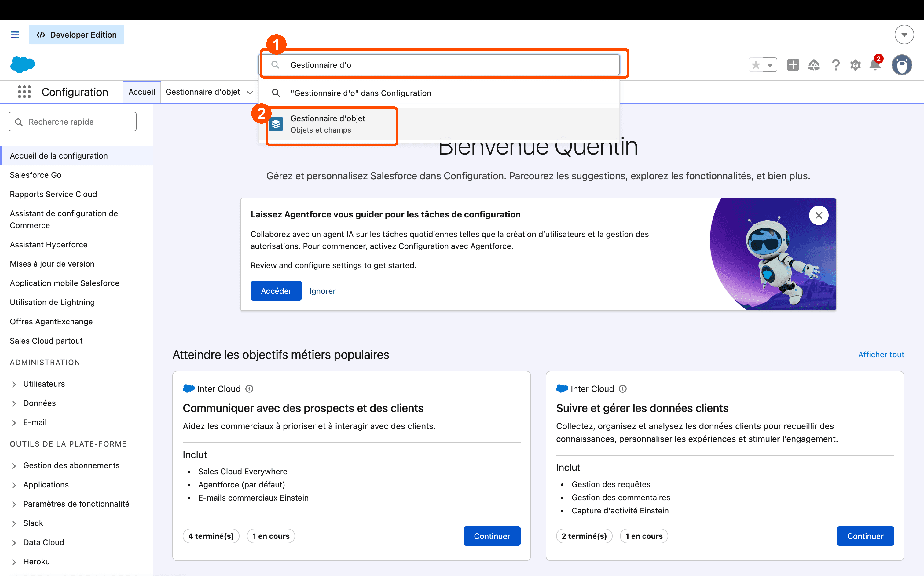Click the Gestionnaire d'objet layers icon

[x=276, y=124]
